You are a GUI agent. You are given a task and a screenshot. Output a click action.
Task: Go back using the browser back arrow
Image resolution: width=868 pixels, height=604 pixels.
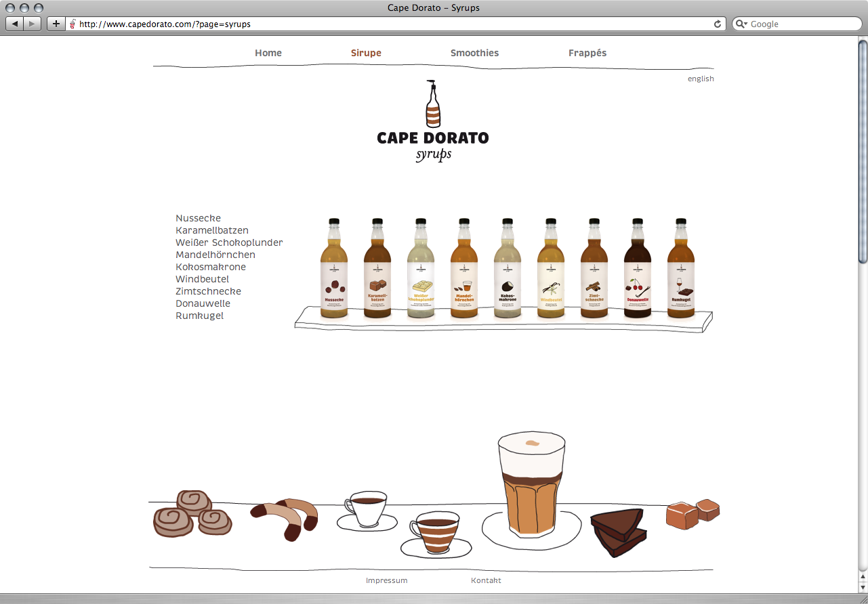tap(15, 24)
